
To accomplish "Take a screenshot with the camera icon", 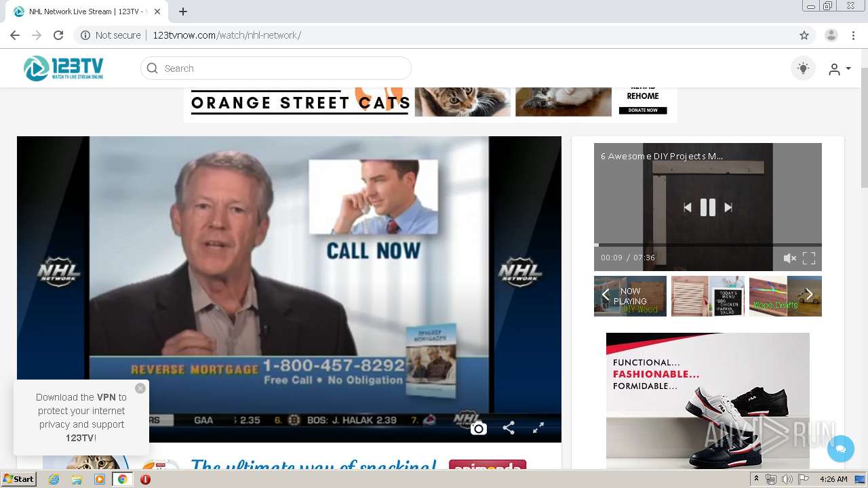I will 479,428.
